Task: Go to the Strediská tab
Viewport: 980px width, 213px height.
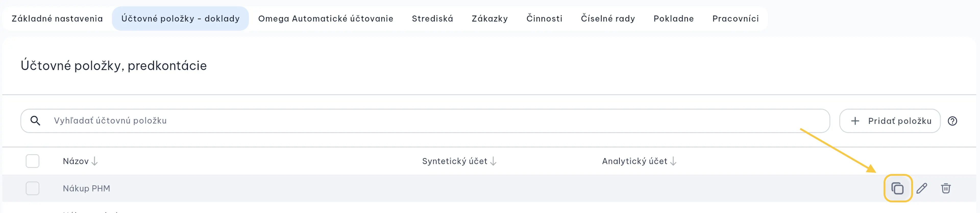Action: tap(433, 18)
